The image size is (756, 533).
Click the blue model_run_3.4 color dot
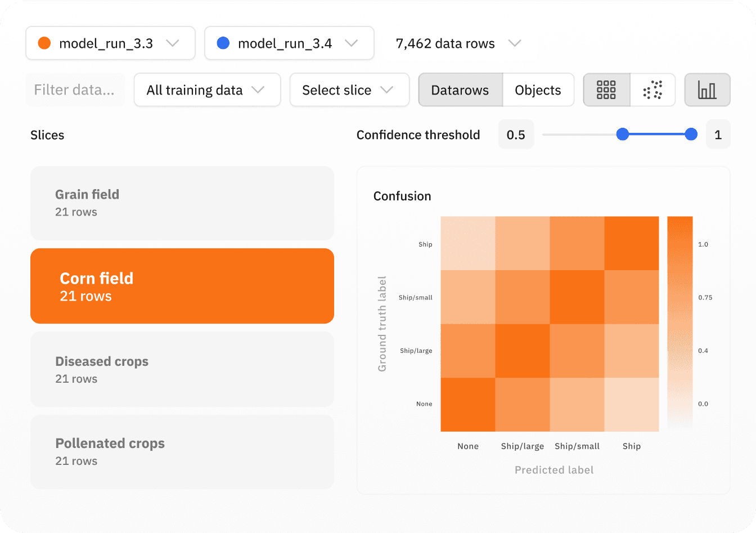tap(223, 43)
